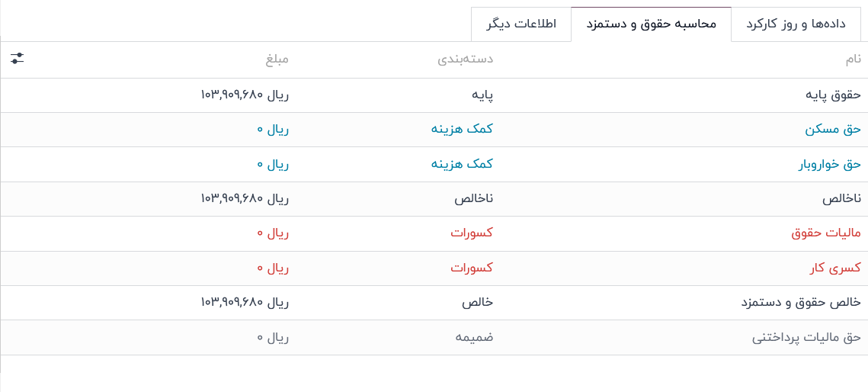The image size is (868, 392).
Task: Open the حقوق پایه row
Action: tap(833, 95)
